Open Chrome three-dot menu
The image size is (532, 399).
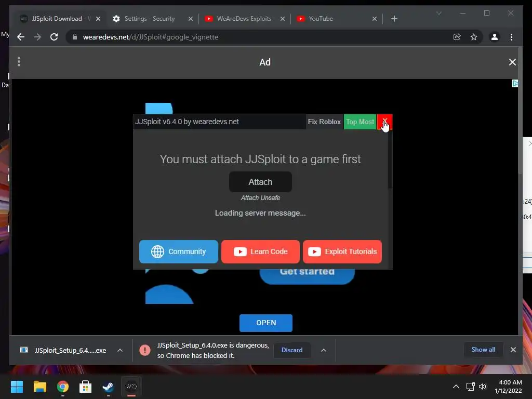511,37
